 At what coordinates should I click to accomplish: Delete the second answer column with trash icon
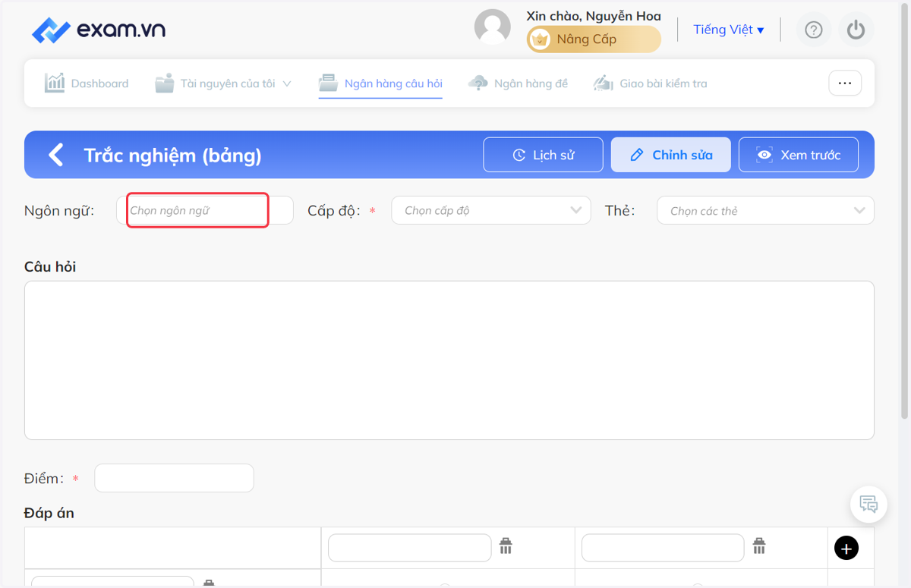coord(759,546)
